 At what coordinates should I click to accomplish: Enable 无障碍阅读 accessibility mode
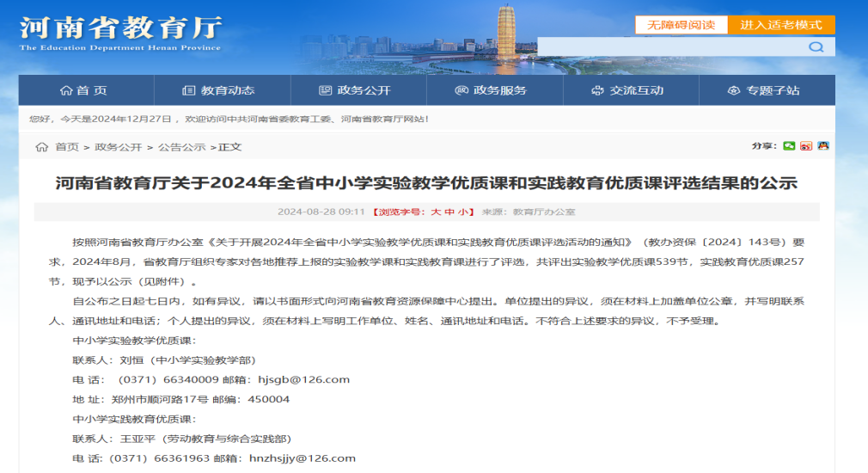click(x=681, y=25)
